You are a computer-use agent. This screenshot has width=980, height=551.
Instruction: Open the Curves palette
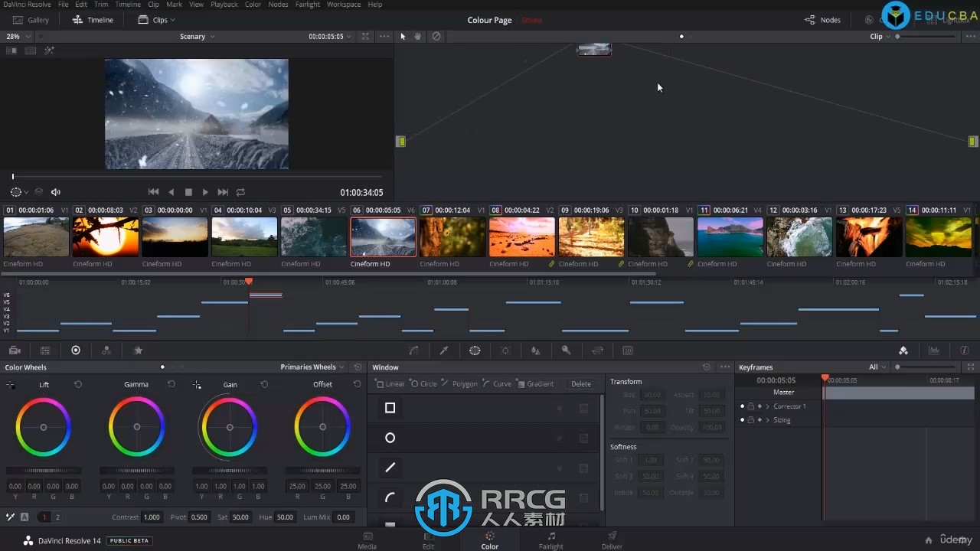(413, 350)
